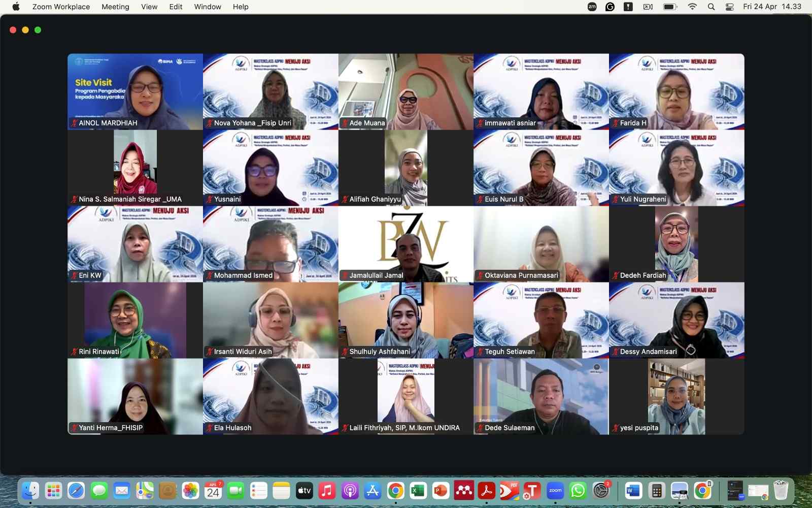The image size is (812, 508).
Task: Open Microsoft Word from the dock
Action: point(633,491)
